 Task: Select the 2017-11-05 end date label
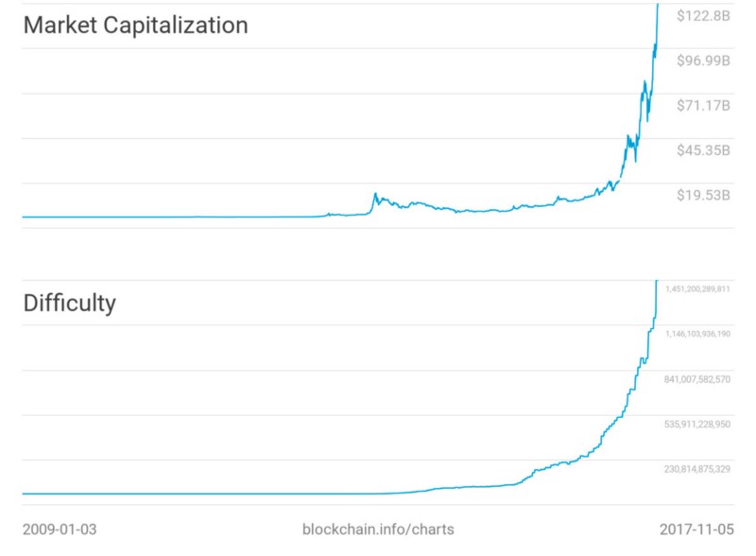pyautogui.click(x=696, y=529)
